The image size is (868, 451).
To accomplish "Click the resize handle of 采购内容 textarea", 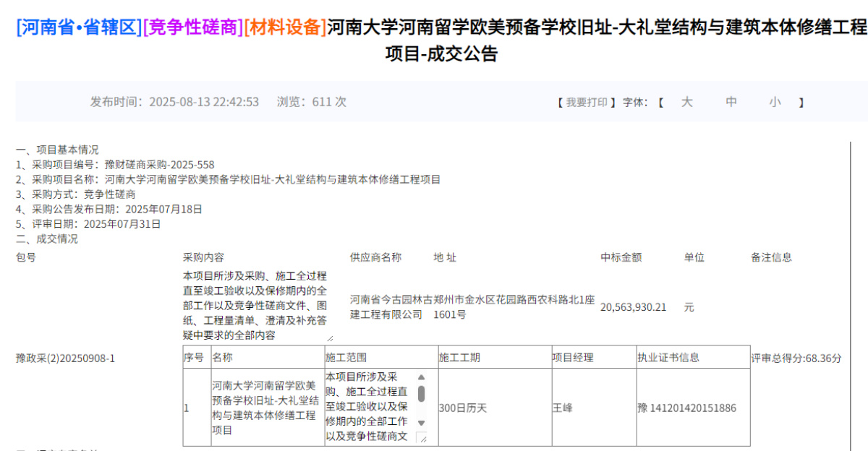I will pyautogui.click(x=330, y=338).
